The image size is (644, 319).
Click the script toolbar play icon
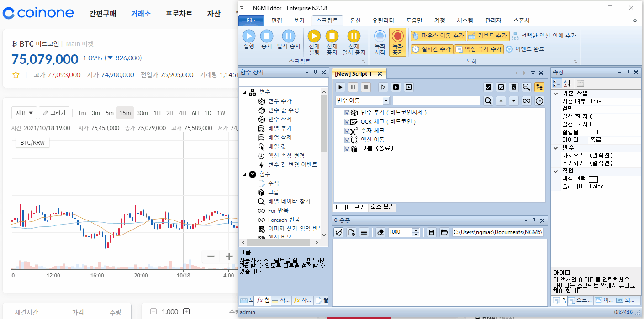pos(340,87)
